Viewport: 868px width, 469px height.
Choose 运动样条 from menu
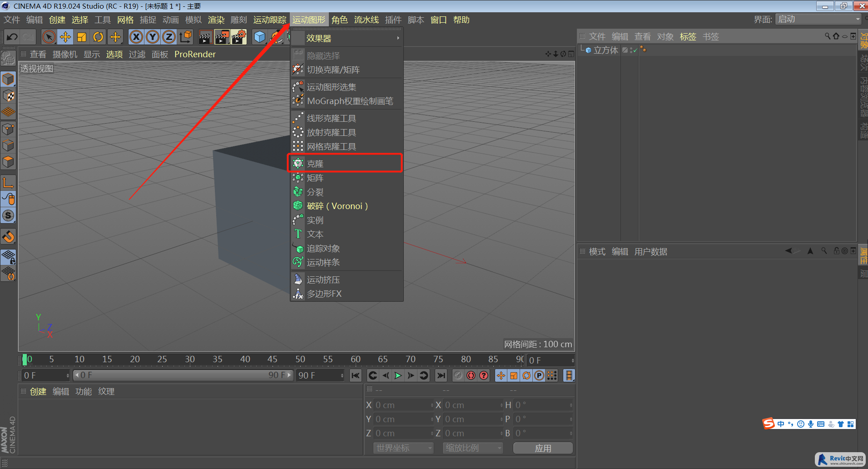[x=346, y=262]
